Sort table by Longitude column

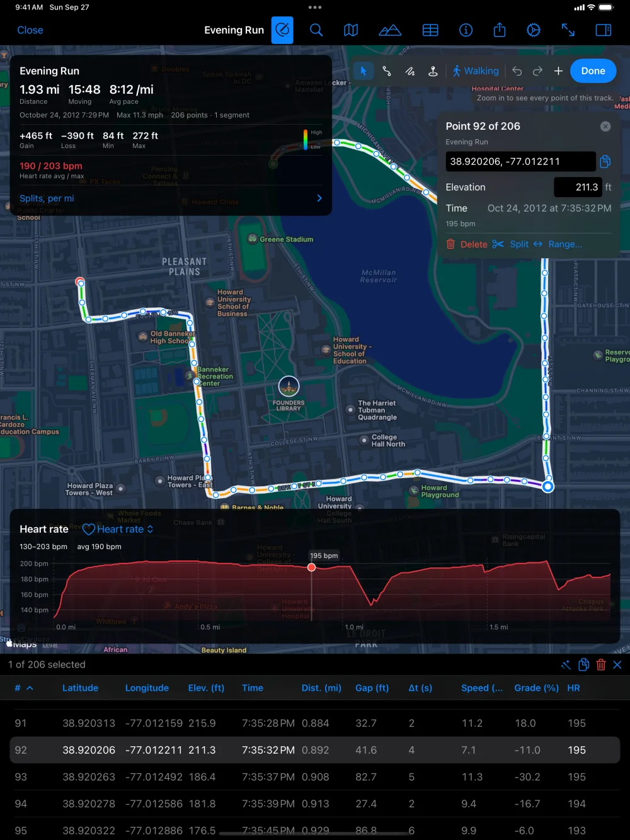tap(147, 688)
